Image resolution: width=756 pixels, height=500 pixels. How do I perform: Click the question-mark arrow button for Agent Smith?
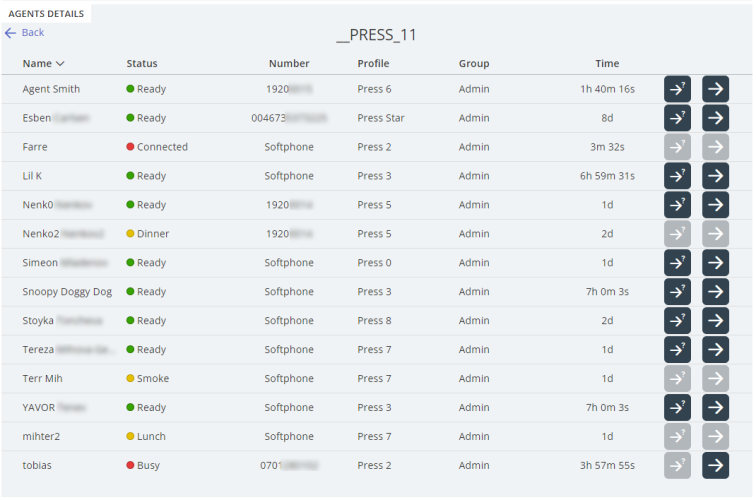(x=677, y=89)
